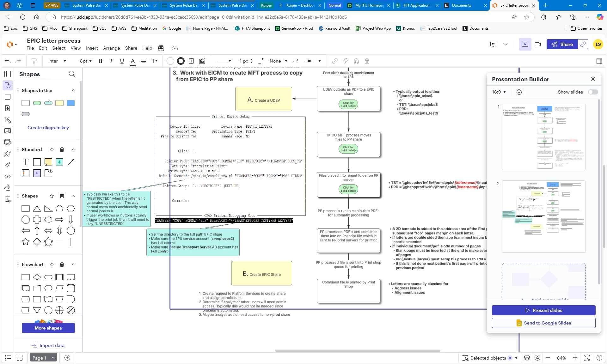Search shapes with the magnifier icon
The width and height of the screenshot is (607, 364).
click(x=72, y=74)
